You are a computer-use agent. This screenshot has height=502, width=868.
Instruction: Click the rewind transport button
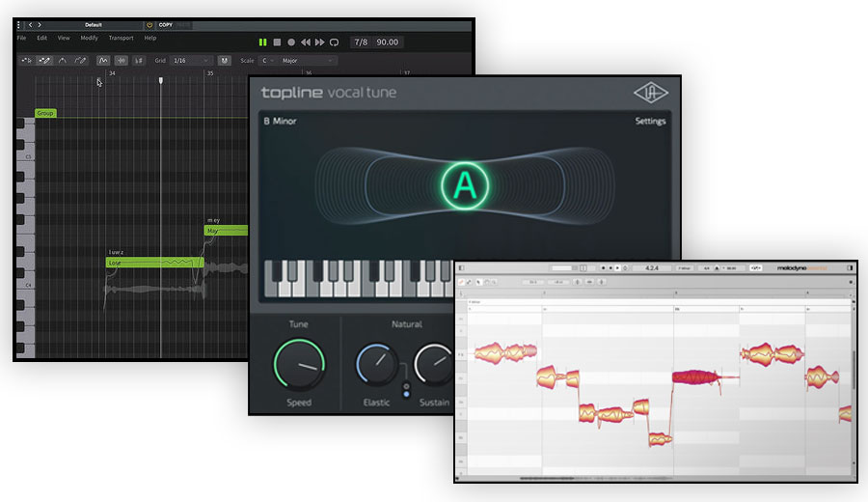tap(306, 42)
